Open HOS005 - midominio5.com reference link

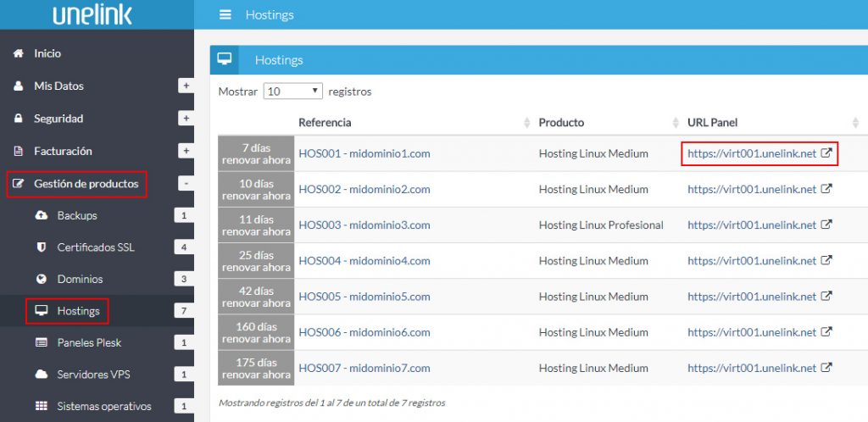[x=364, y=297]
